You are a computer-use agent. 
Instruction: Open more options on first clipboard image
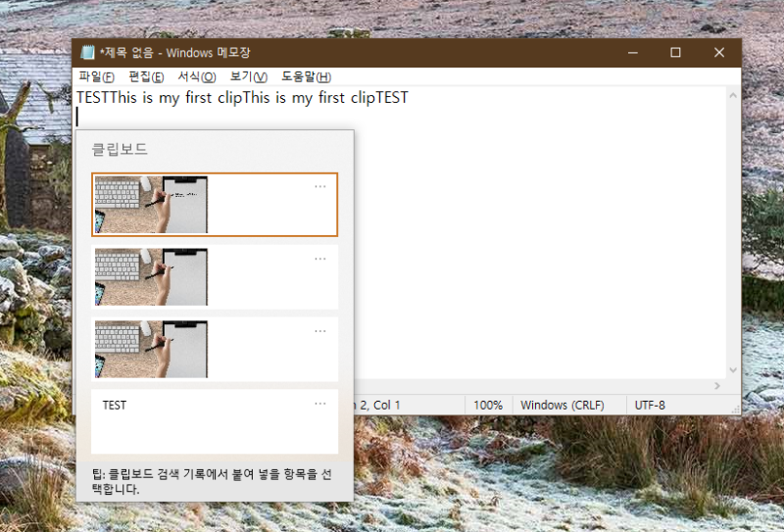tap(320, 186)
